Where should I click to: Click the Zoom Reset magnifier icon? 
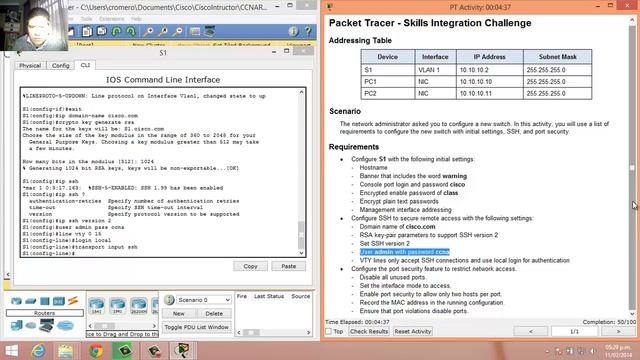tap(163, 31)
